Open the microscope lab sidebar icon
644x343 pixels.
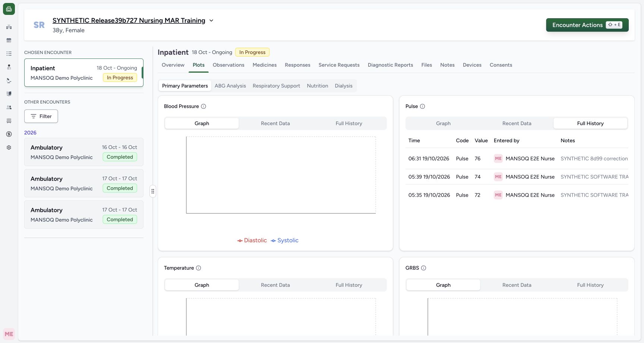pos(9,80)
